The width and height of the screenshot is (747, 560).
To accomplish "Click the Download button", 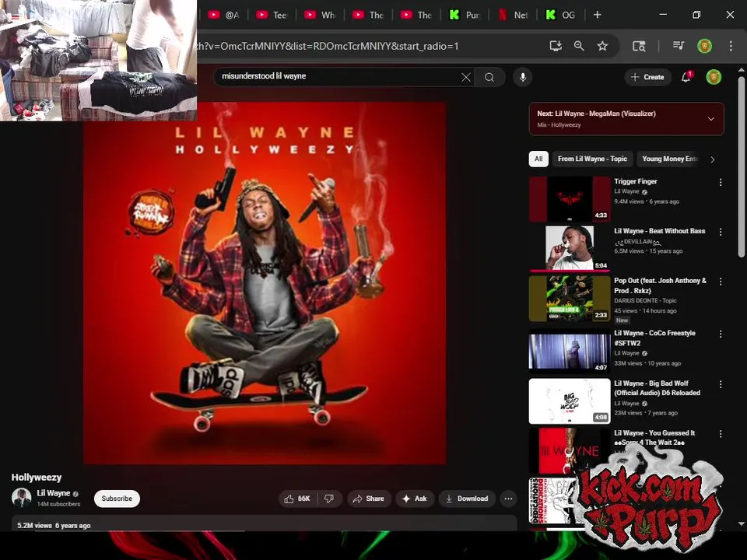I will [x=467, y=499].
